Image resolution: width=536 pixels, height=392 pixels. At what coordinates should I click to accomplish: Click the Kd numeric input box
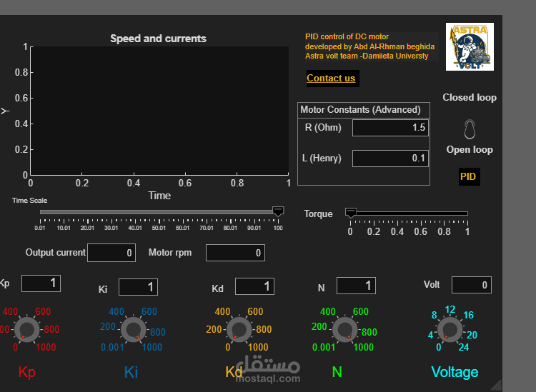254,286
